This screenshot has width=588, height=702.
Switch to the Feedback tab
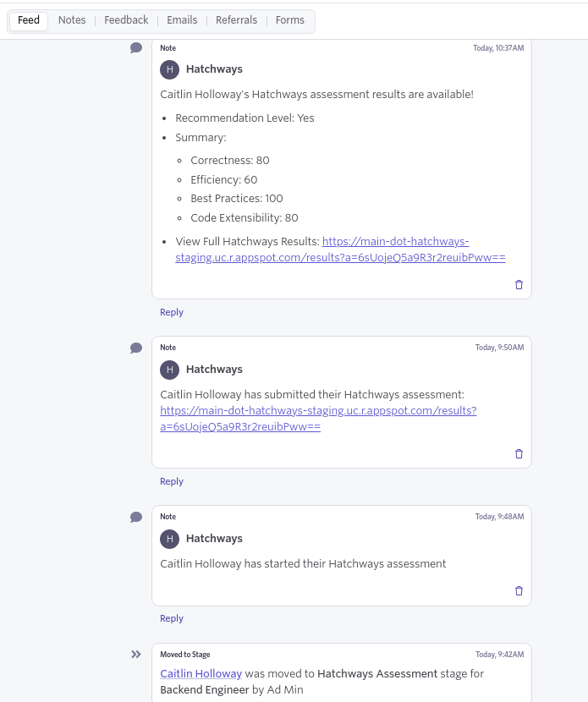click(125, 20)
